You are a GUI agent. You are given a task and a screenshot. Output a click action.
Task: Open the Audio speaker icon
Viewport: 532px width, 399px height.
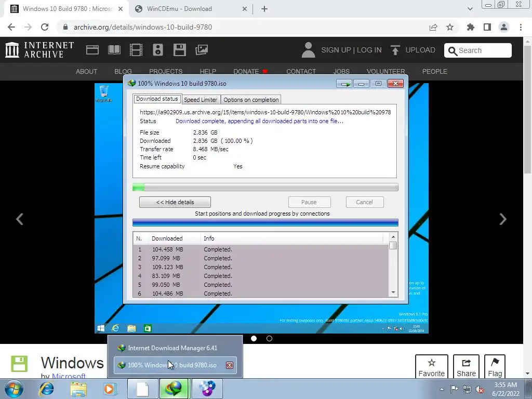158,50
